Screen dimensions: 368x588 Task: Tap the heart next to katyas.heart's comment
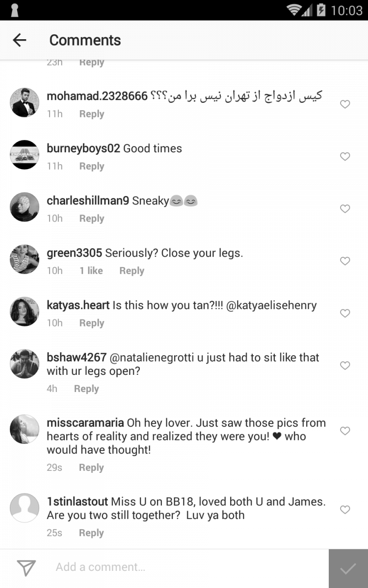click(x=345, y=313)
